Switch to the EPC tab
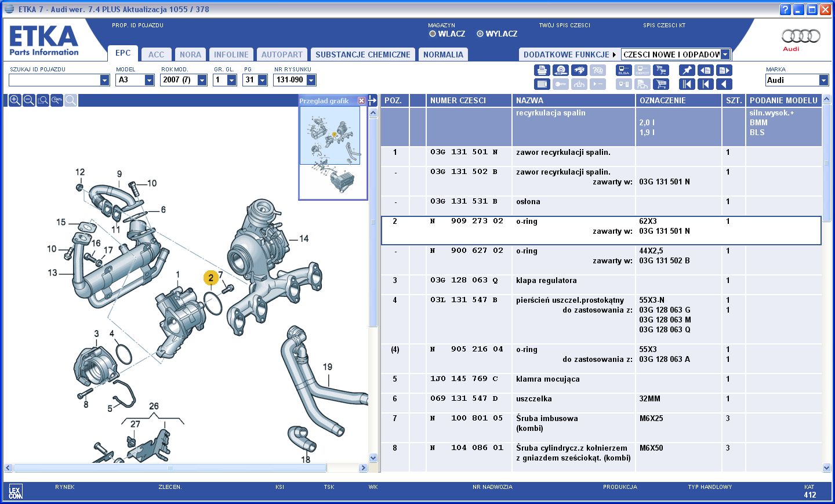The width and height of the screenshot is (835, 504). point(123,53)
